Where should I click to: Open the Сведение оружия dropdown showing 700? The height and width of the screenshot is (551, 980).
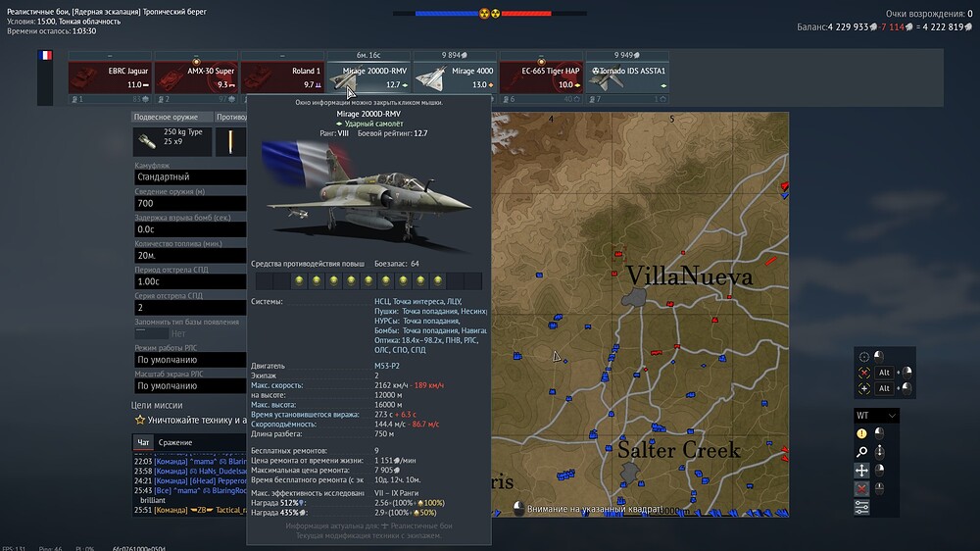[x=190, y=203]
